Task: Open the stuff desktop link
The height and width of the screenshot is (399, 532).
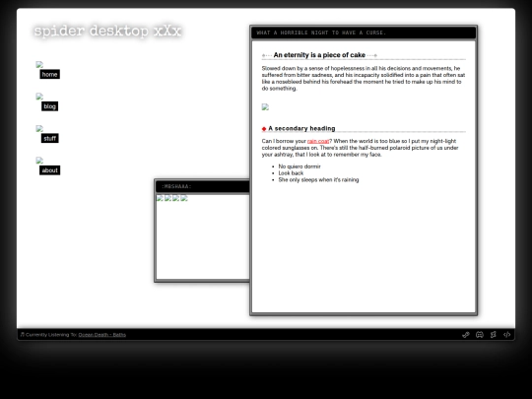Action: point(50,138)
